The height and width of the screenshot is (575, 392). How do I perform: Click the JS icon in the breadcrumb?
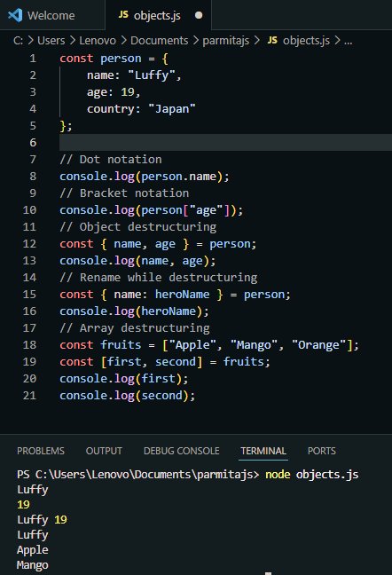point(272,40)
